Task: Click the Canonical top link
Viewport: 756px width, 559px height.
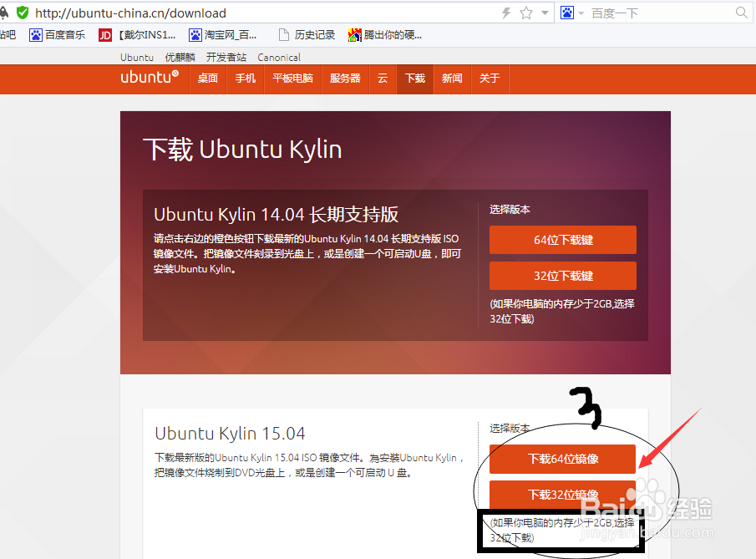Action: (x=279, y=58)
